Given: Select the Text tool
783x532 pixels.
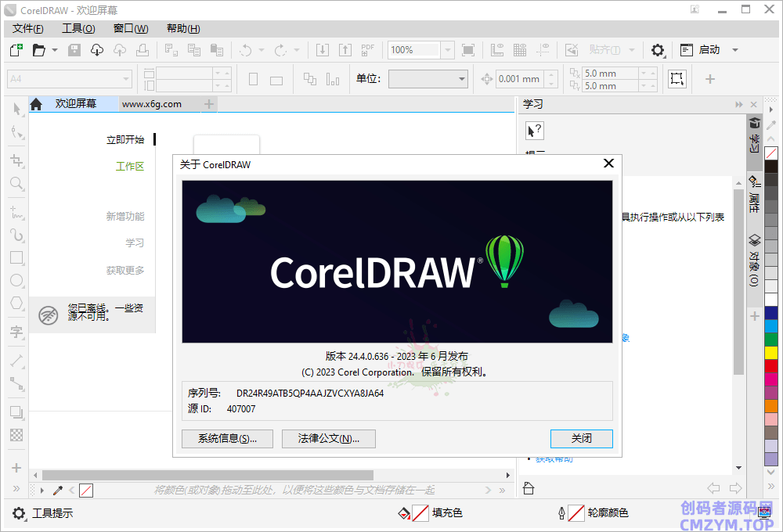Looking at the screenshot, I should pyautogui.click(x=16, y=332).
